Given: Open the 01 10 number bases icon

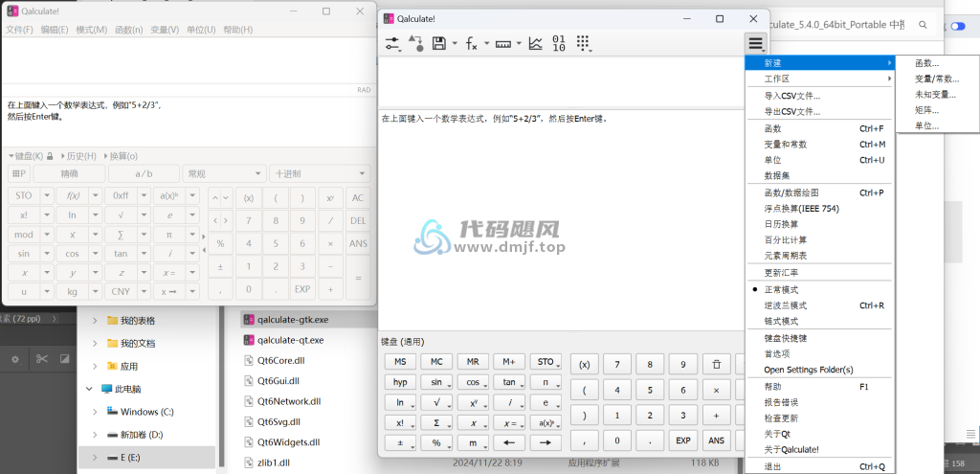Looking at the screenshot, I should tap(559, 43).
